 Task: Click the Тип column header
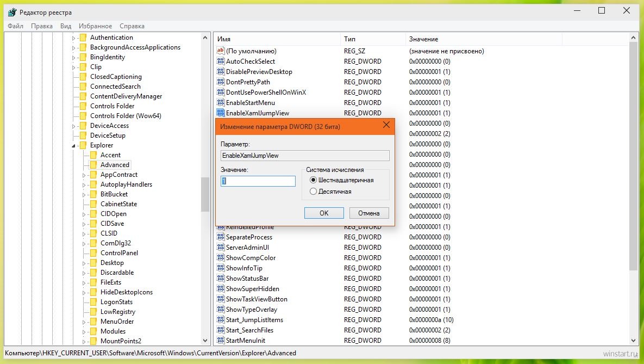[373, 39]
